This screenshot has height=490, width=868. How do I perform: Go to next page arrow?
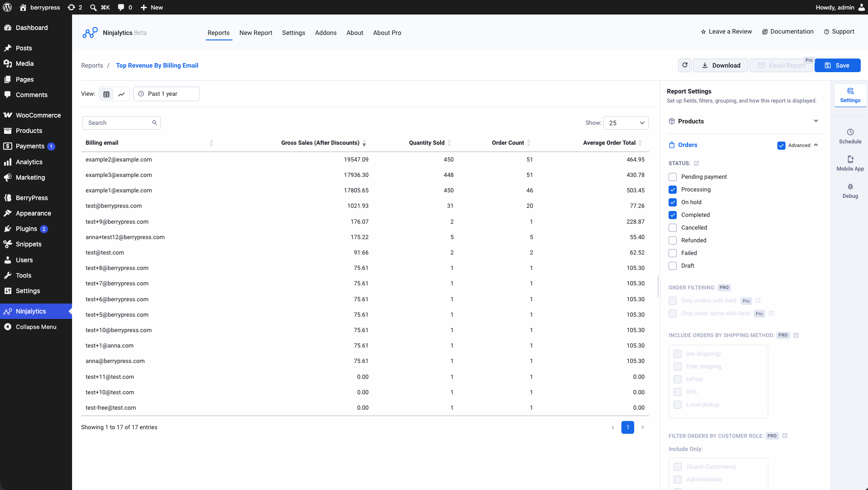point(643,427)
